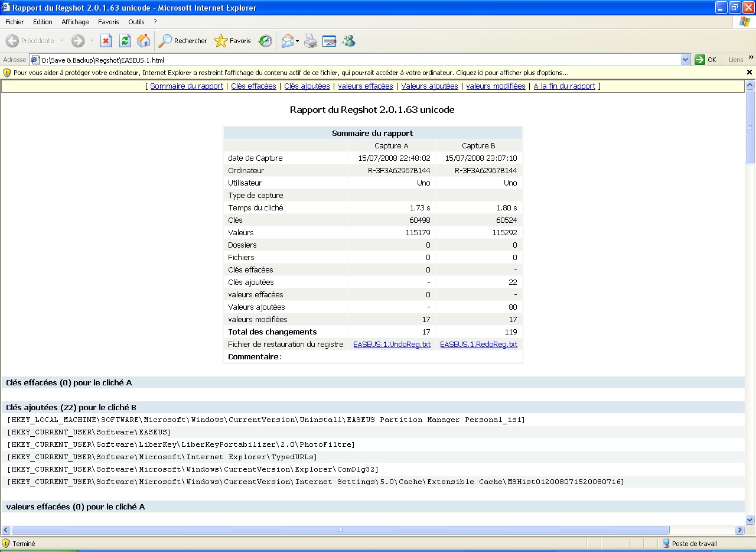Click the Windows flag throbber logo
The width and height of the screenshot is (756, 552).
(x=745, y=22)
